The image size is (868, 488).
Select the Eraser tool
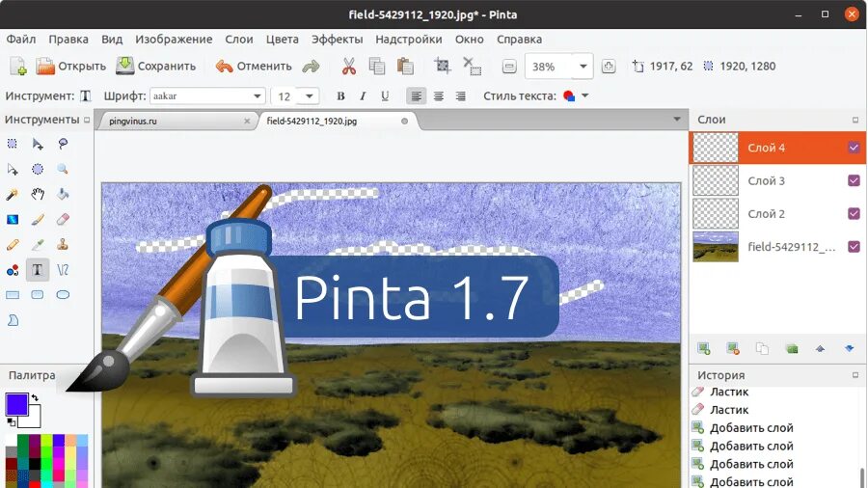pos(63,220)
